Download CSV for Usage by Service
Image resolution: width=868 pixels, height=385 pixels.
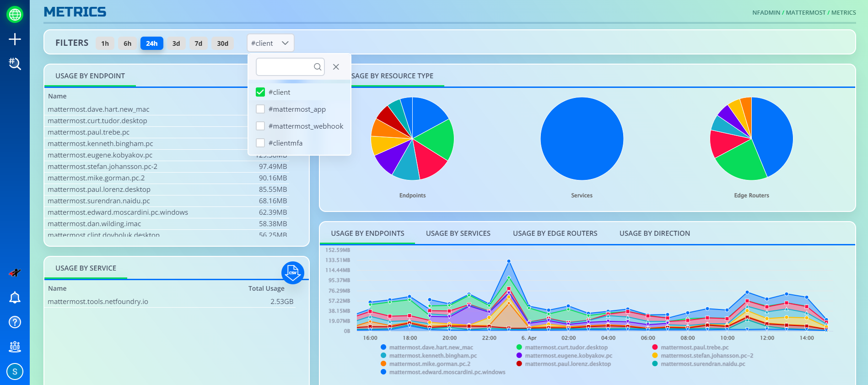pos(293,273)
